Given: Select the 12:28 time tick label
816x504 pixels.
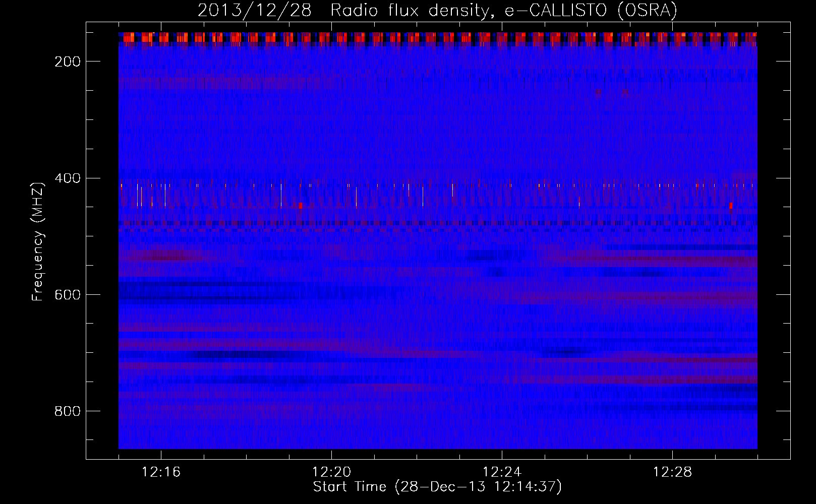Looking at the screenshot, I should (672, 472).
